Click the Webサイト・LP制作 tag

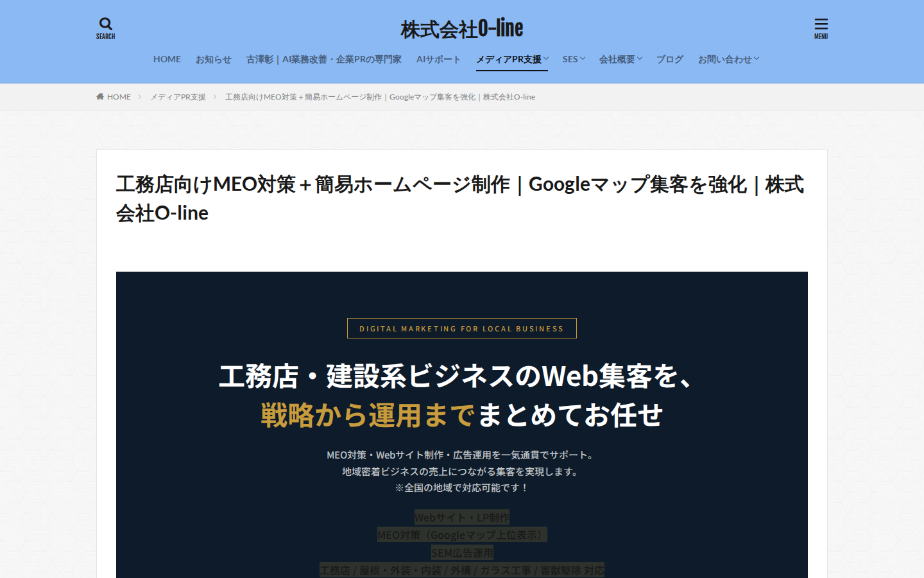coord(462,517)
